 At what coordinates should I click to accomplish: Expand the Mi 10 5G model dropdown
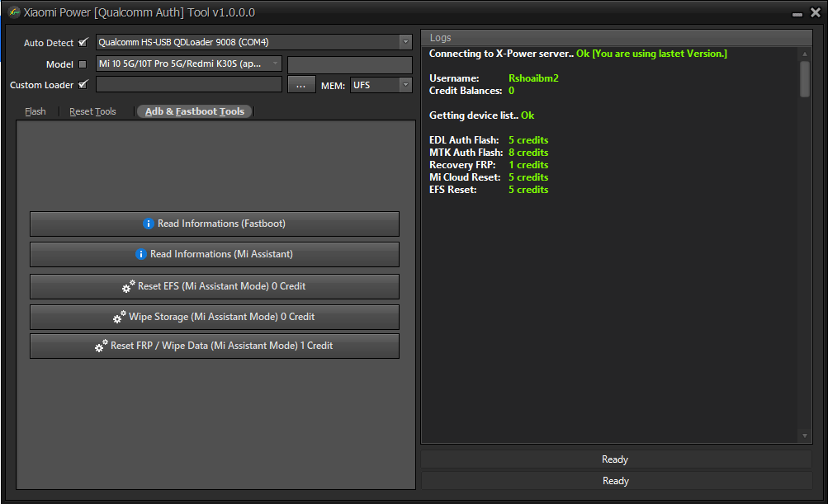(274, 64)
